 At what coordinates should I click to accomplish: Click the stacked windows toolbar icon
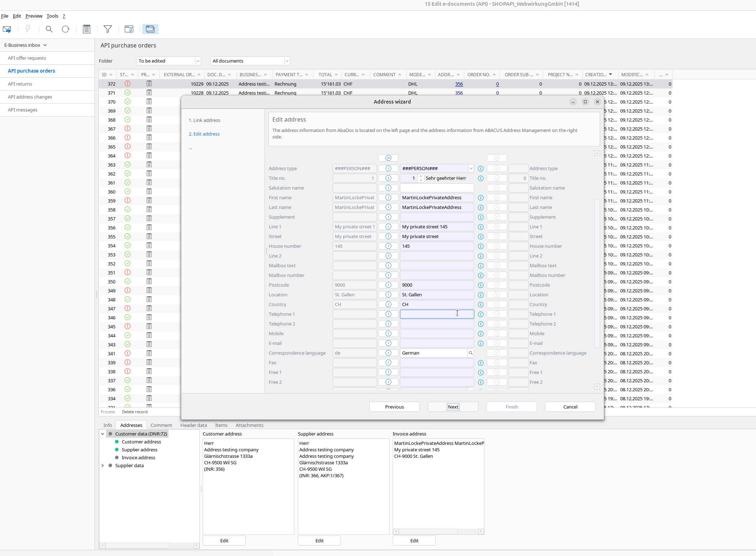coord(150,29)
